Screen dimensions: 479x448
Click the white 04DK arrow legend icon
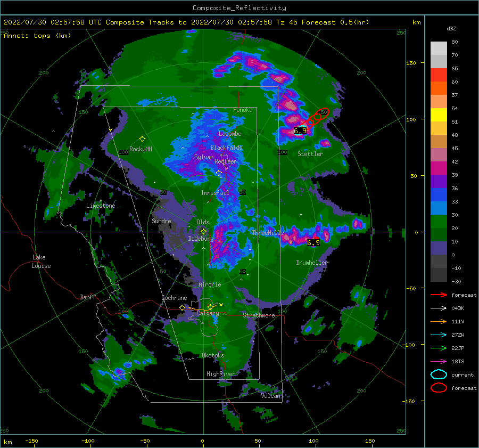pyautogui.click(x=439, y=308)
